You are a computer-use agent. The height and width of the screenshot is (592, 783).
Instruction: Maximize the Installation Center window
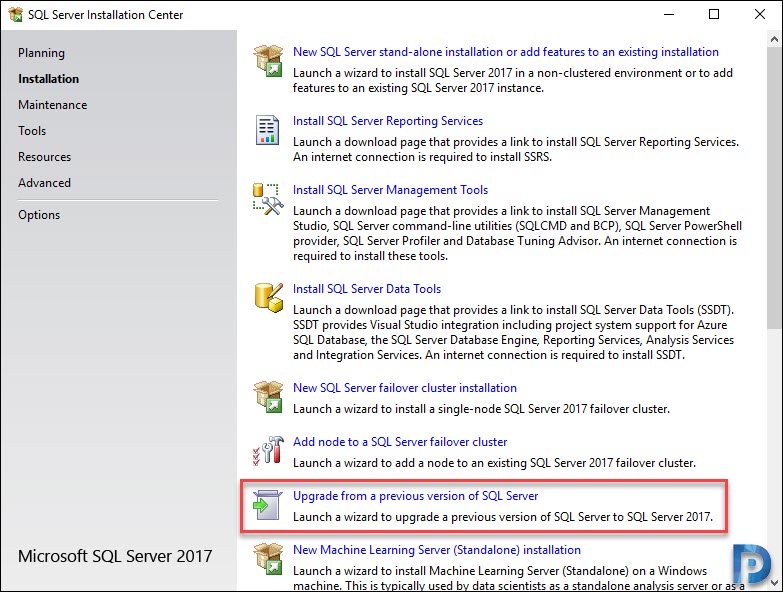pos(714,14)
